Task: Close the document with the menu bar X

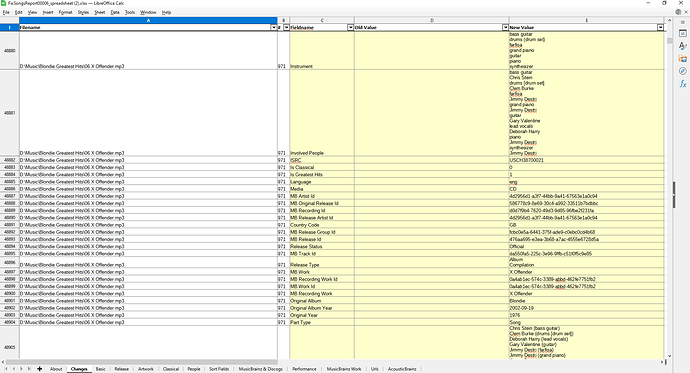Action: click(x=686, y=12)
